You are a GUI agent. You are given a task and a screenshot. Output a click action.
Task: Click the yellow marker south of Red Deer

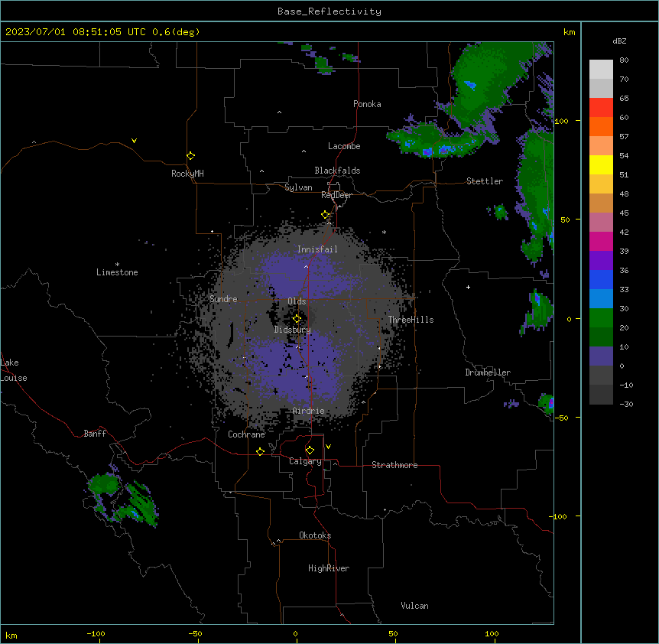(326, 215)
